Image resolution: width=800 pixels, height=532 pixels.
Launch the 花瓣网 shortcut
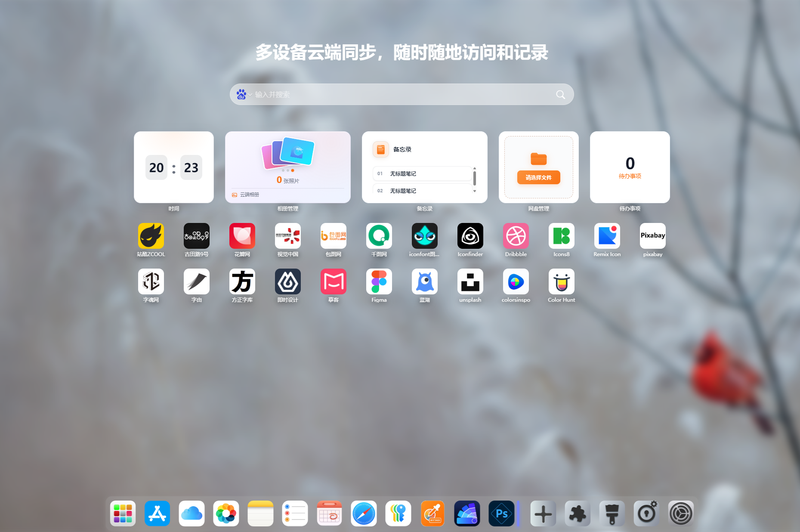242,236
